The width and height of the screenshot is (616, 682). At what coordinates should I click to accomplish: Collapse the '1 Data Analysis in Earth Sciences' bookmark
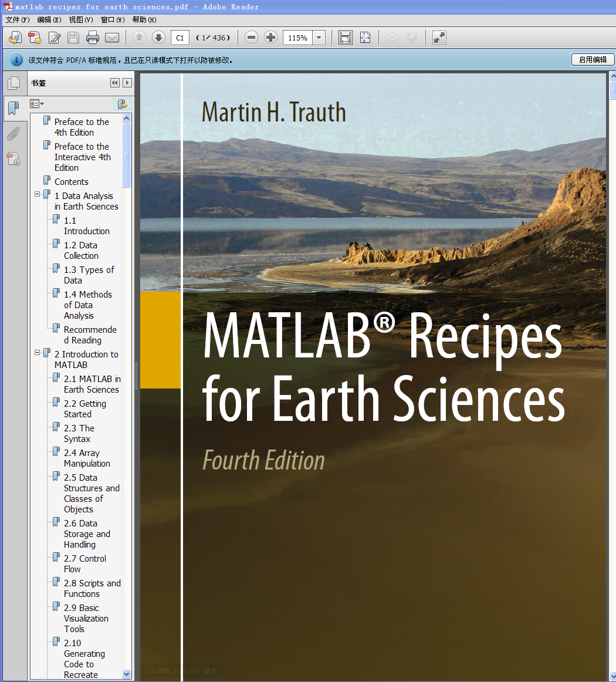click(38, 194)
